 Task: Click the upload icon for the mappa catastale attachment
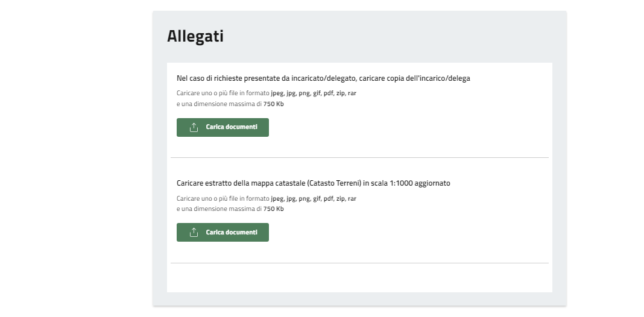(194, 233)
